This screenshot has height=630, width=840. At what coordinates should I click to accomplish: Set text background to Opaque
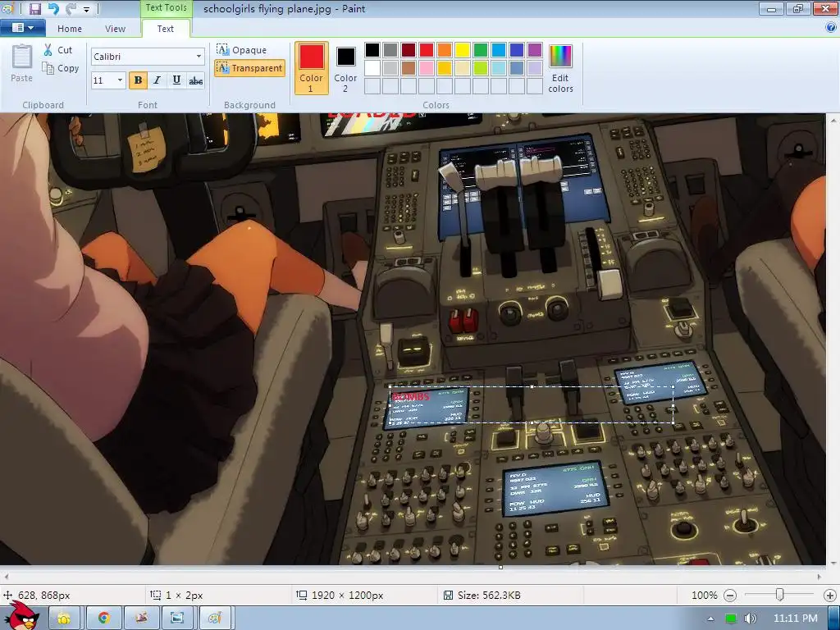point(242,50)
